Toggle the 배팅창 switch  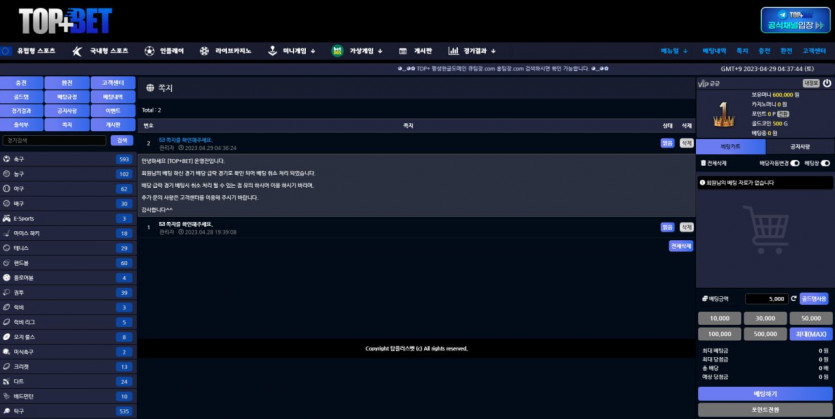coord(825,162)
